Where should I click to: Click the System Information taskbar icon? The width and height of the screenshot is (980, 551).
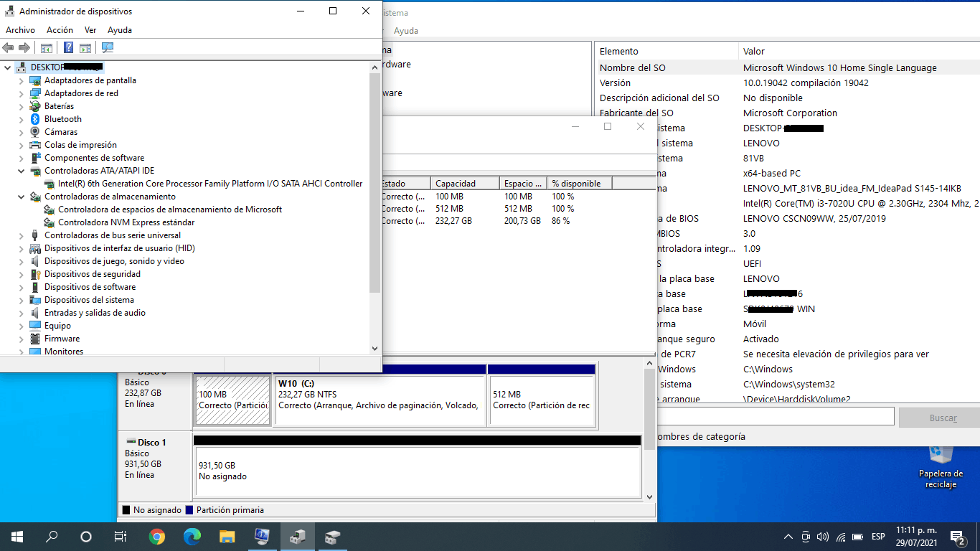(x=262, y=536)
